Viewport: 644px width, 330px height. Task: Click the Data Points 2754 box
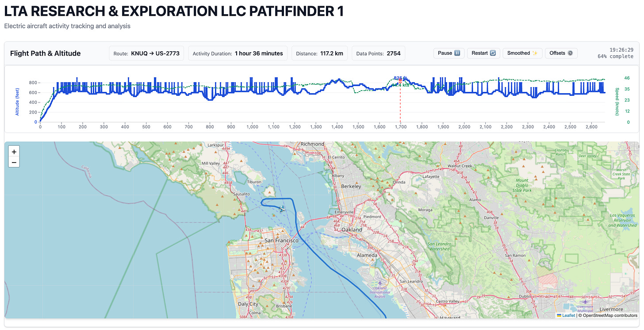click(x=378, y=53)
